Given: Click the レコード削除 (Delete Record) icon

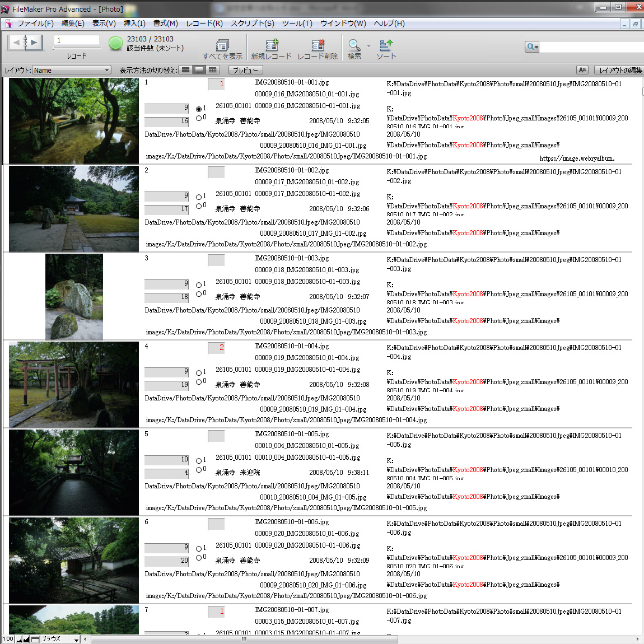Looking at the screenshot, I should coord(318,45).
